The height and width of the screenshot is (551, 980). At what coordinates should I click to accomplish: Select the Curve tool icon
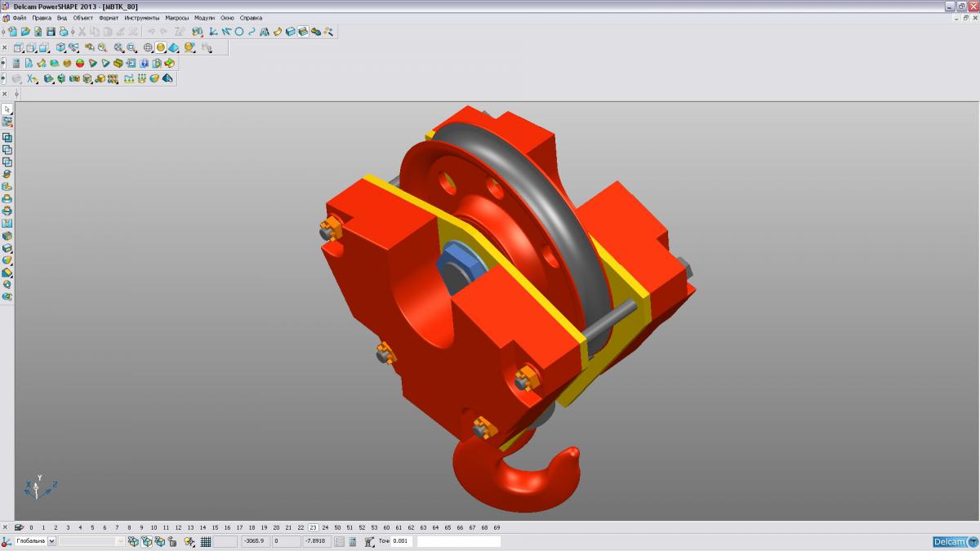[252, 32]
